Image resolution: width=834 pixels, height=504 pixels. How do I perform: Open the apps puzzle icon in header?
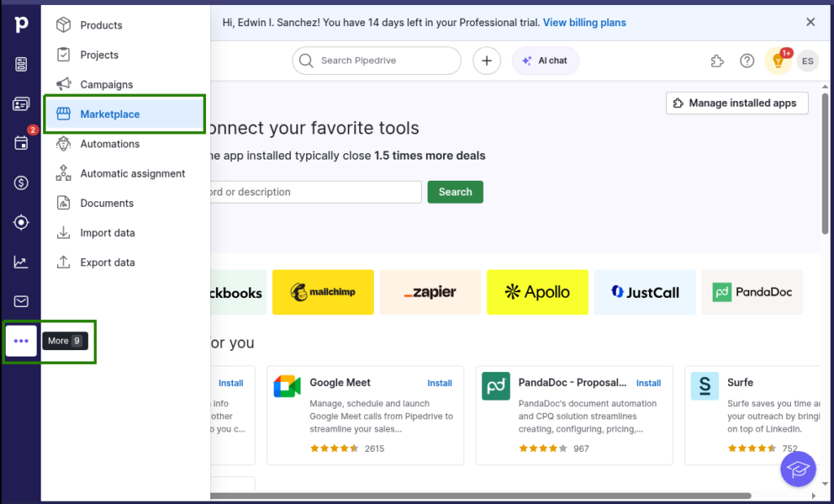pos(717,60)
